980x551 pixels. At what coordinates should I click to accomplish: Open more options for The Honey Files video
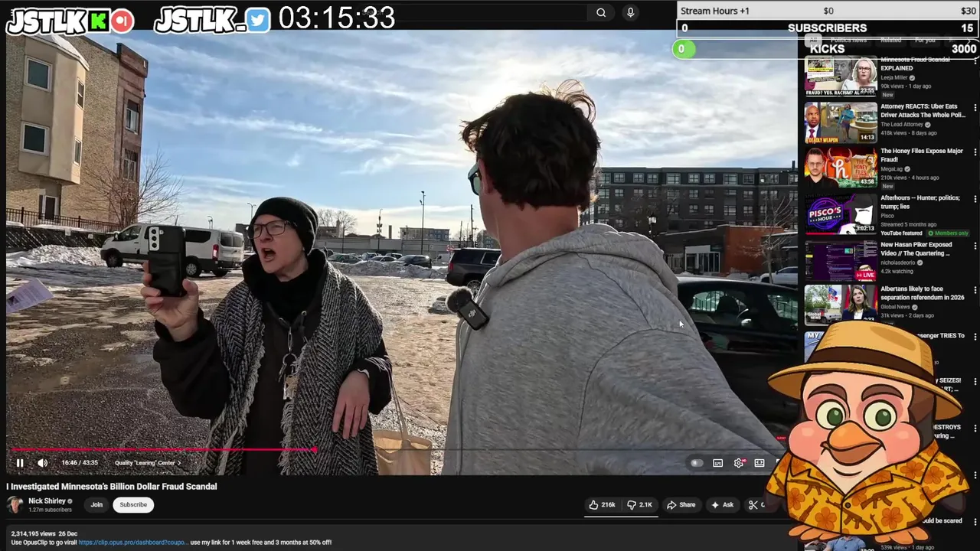point(975,152)
